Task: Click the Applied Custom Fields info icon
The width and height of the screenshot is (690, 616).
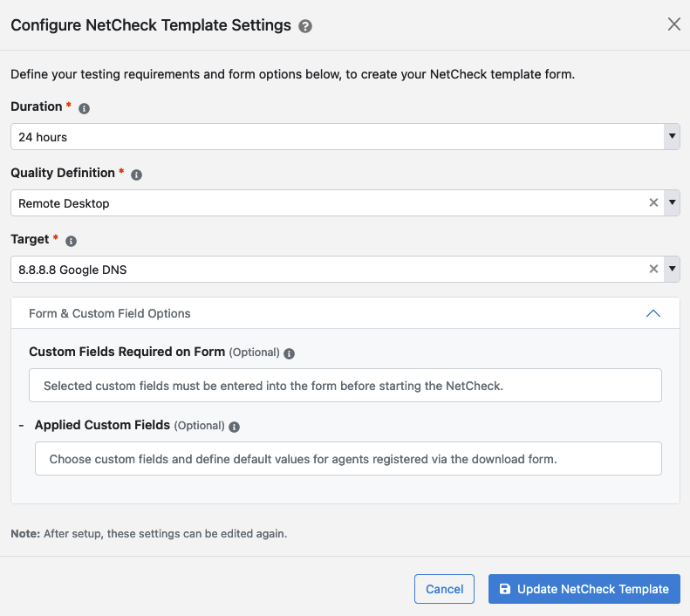Action: coord(235,427)
